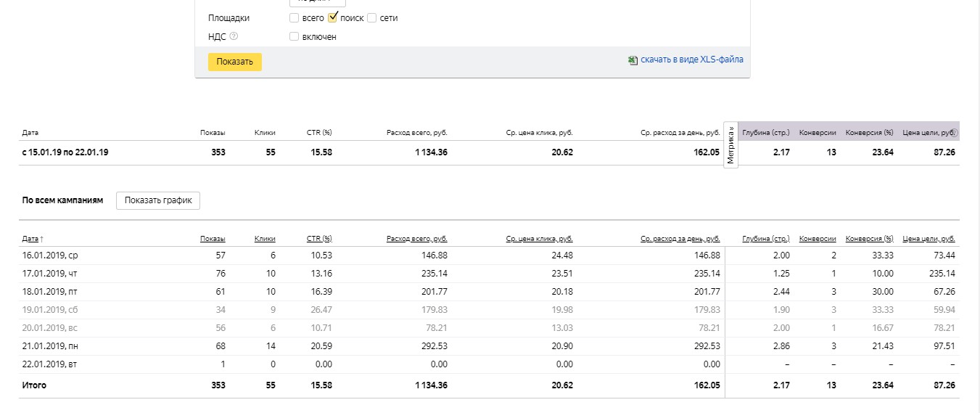This screenshot has width=980, height=413.
Task: Click the Показать график button
Action: (157, 200)
